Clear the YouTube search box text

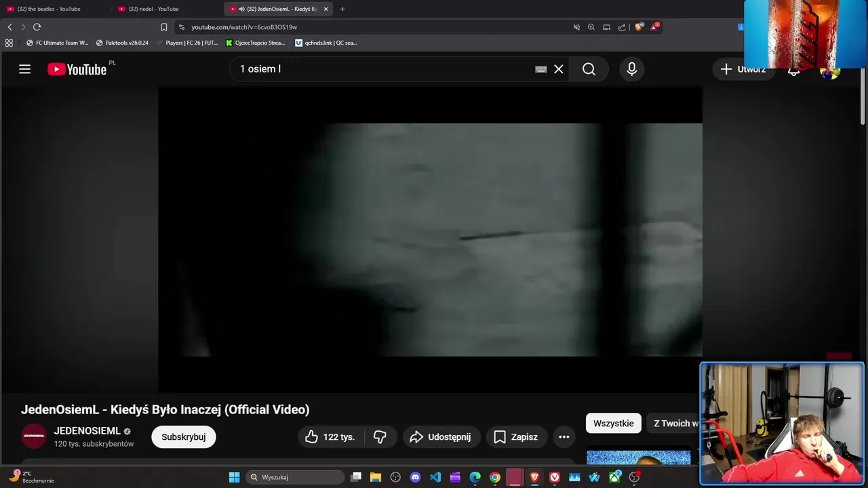coord(559,69)
